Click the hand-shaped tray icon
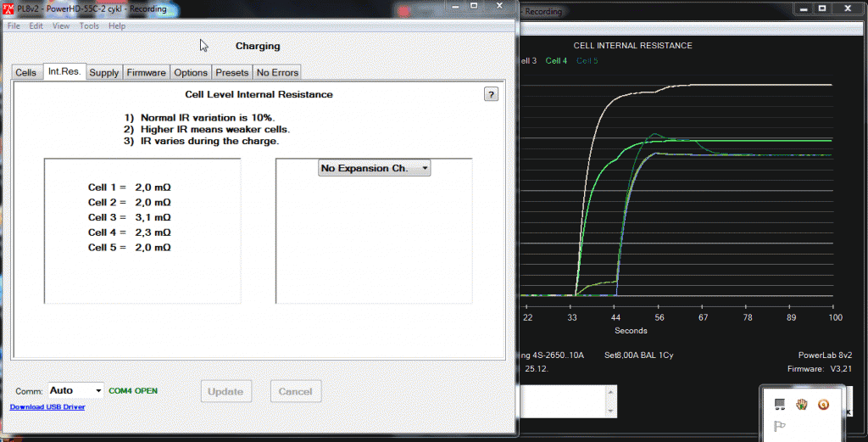 [x=801, y=404]
